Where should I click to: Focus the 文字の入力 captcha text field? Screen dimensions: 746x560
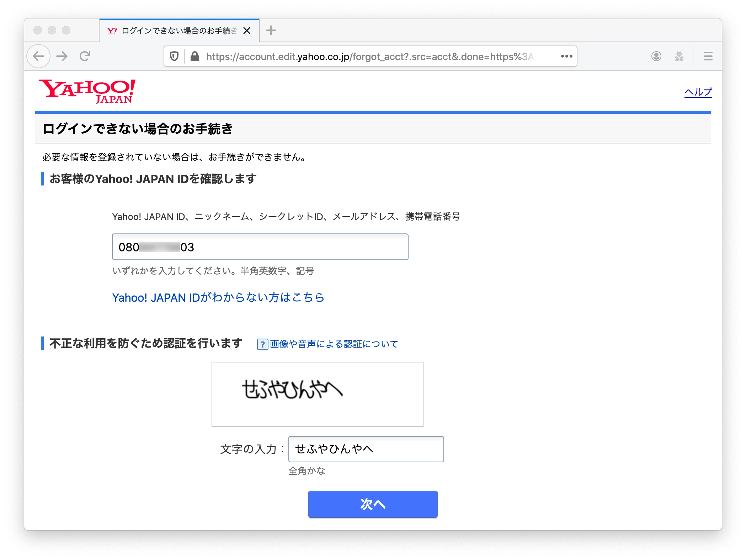366,449
